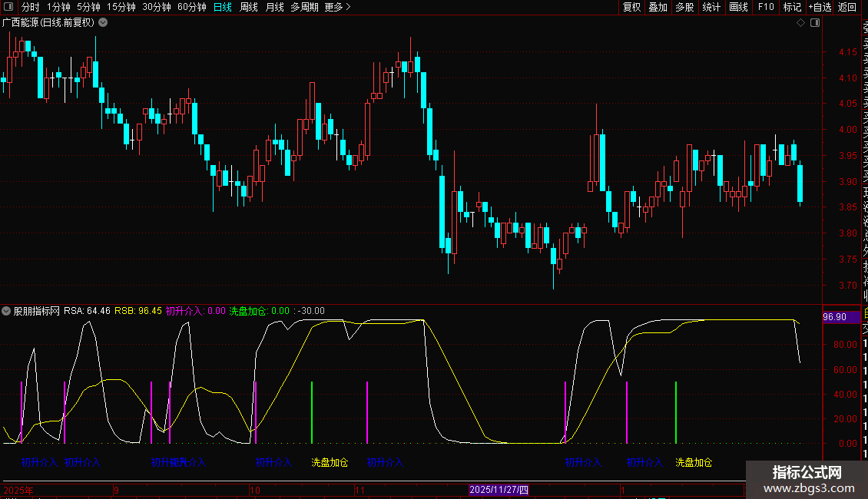Switch to the 60分钟 period tab
868x499 pixels.
(x=192, y=8)
